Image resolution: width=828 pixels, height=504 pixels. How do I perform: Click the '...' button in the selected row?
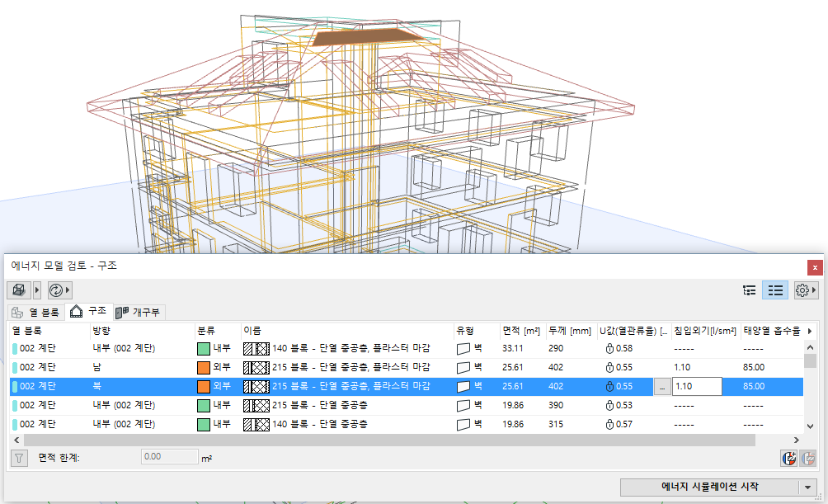[x=662, y=386]
